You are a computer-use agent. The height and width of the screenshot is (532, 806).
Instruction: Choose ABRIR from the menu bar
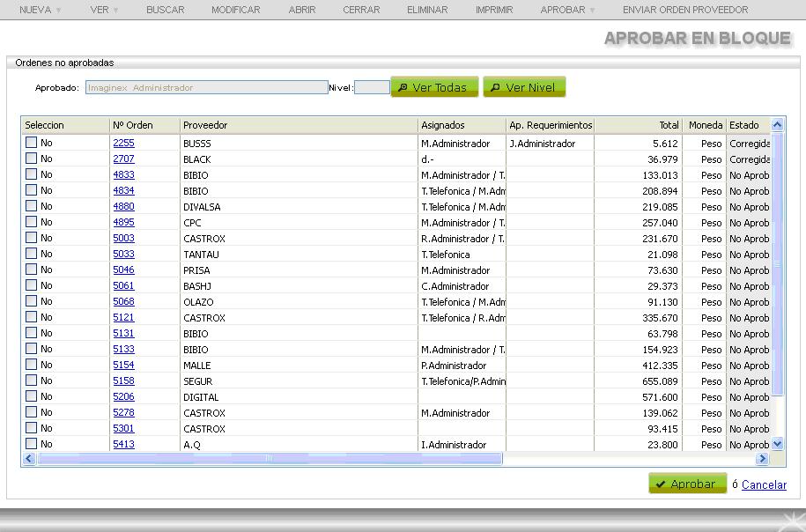click(302, 10)
